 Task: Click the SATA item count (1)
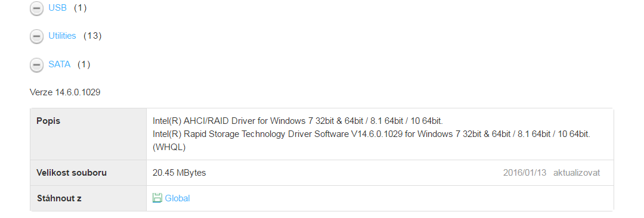(x=84, y=64)
